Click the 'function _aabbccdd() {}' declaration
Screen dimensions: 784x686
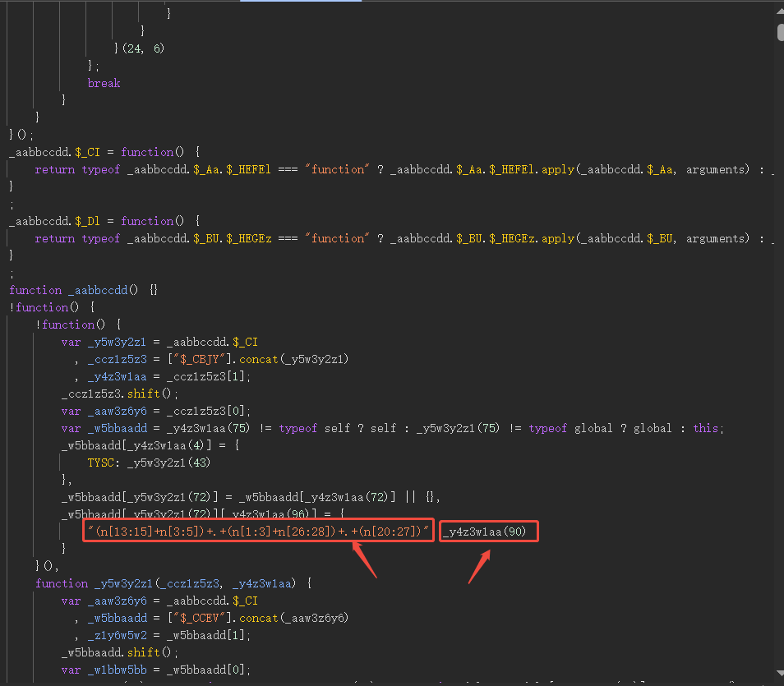coord(84,290)
